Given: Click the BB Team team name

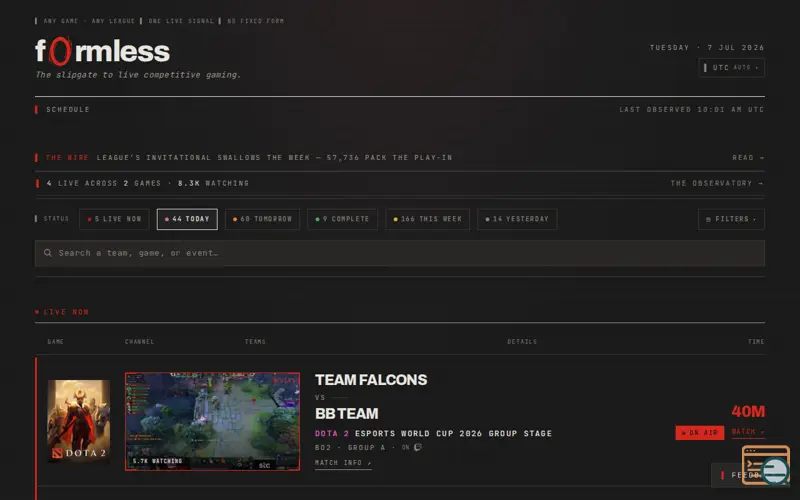Looking at the screenshot, I should pos(346,414).
